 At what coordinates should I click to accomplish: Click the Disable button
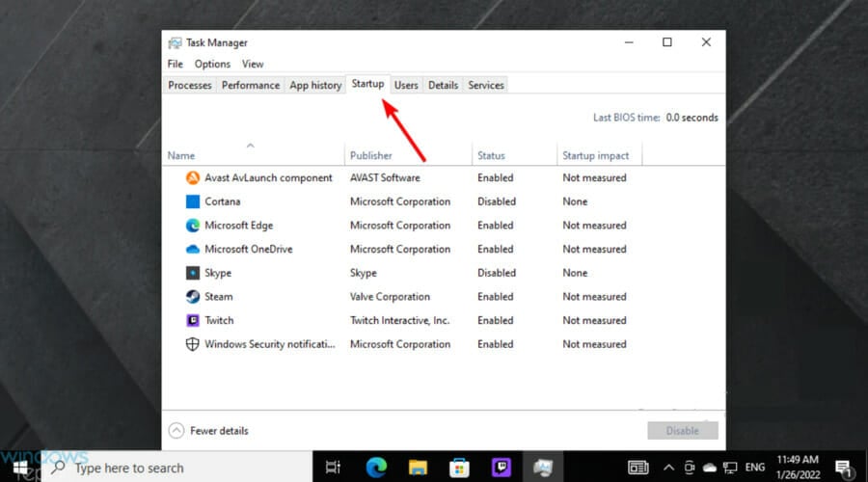point(683,431)
